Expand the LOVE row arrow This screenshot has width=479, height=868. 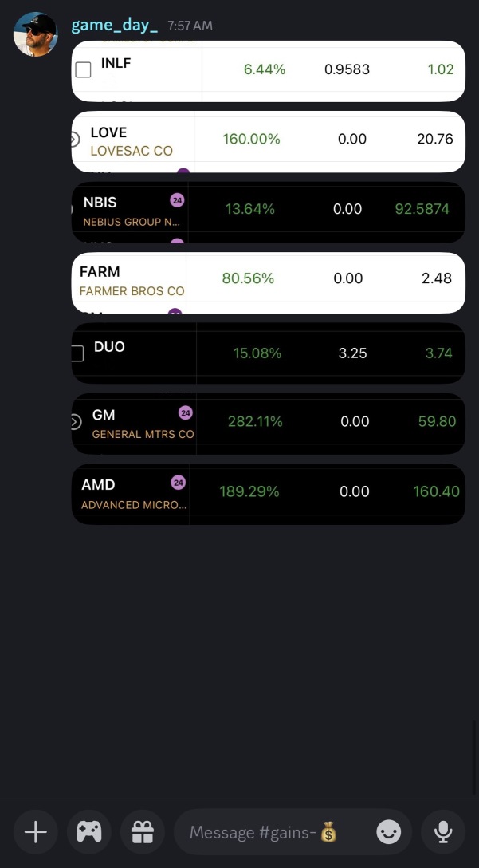click(74, 140)
